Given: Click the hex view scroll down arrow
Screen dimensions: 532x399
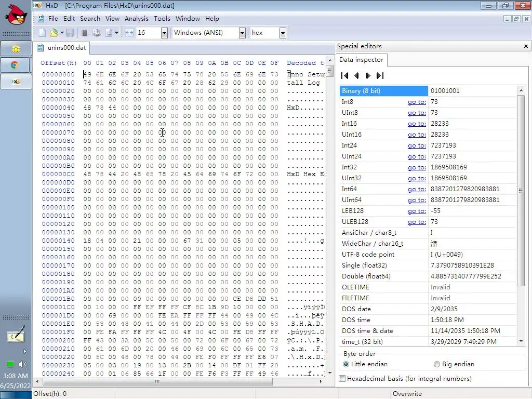Looking at the screenshot, I should click(x=330, y=373).
